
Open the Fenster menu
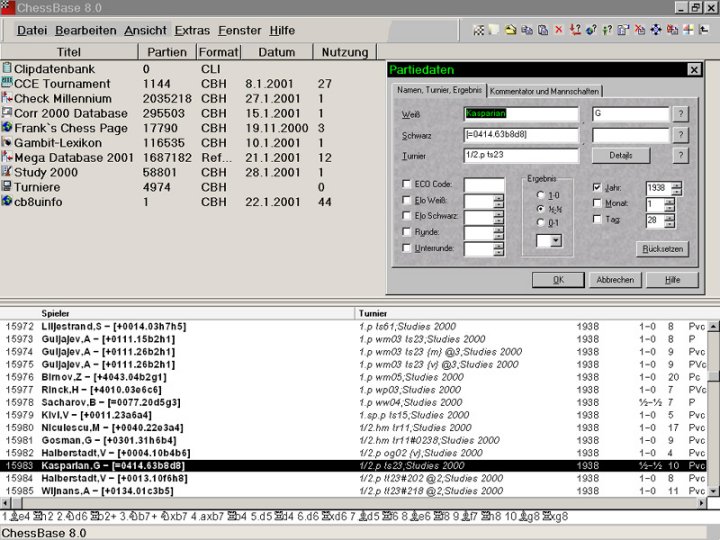240,30
